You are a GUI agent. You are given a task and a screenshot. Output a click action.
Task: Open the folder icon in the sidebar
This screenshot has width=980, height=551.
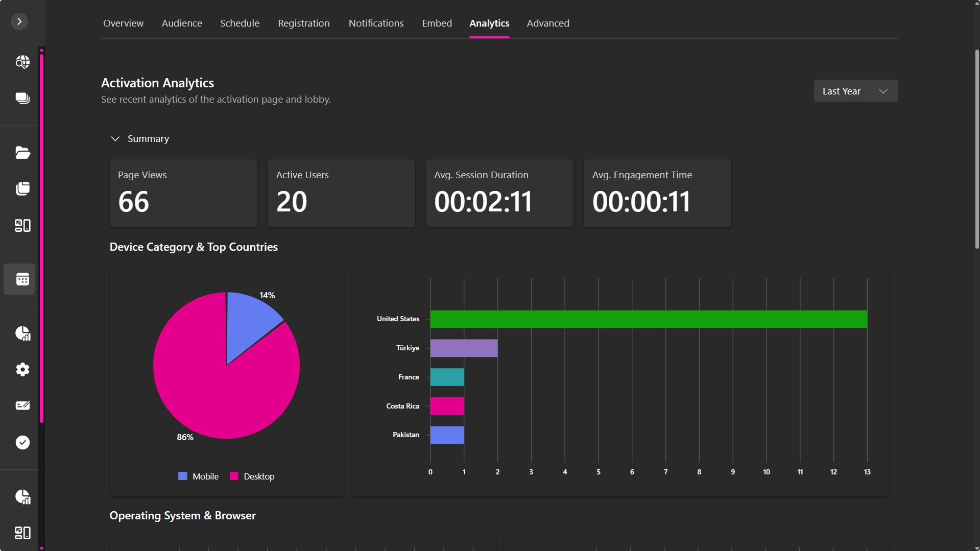[x=22, y=153]
